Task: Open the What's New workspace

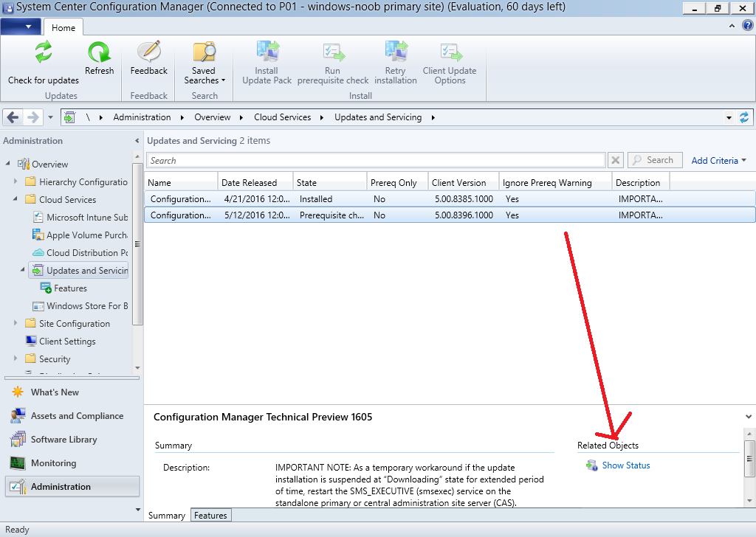Action: (x=72, y=392)
